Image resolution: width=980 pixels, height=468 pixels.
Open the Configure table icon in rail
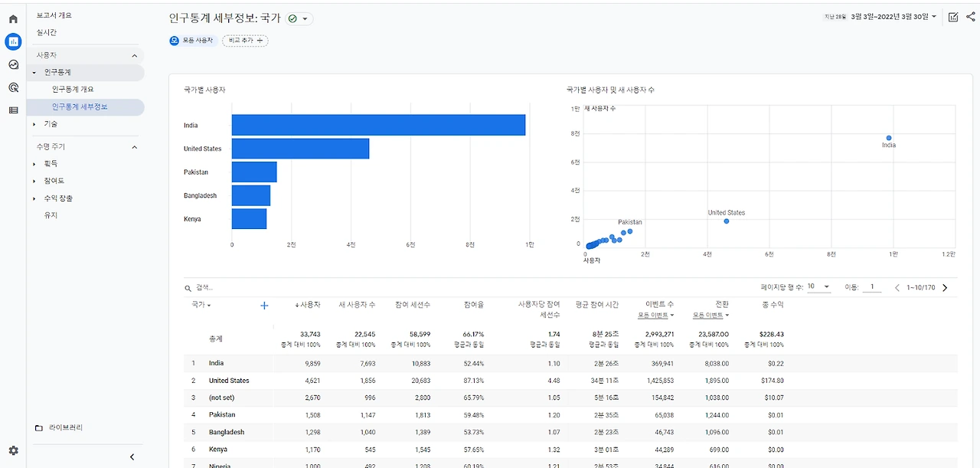13,110
